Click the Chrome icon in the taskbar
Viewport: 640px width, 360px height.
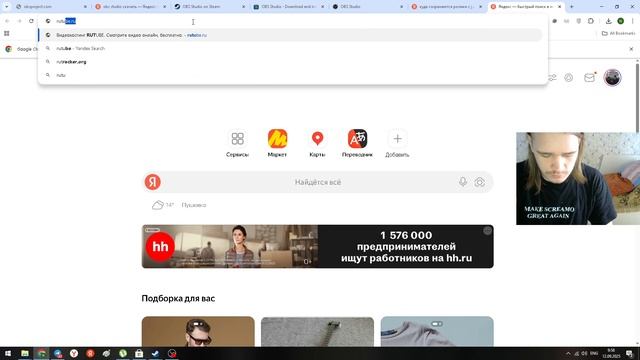(x=42, y=353)
